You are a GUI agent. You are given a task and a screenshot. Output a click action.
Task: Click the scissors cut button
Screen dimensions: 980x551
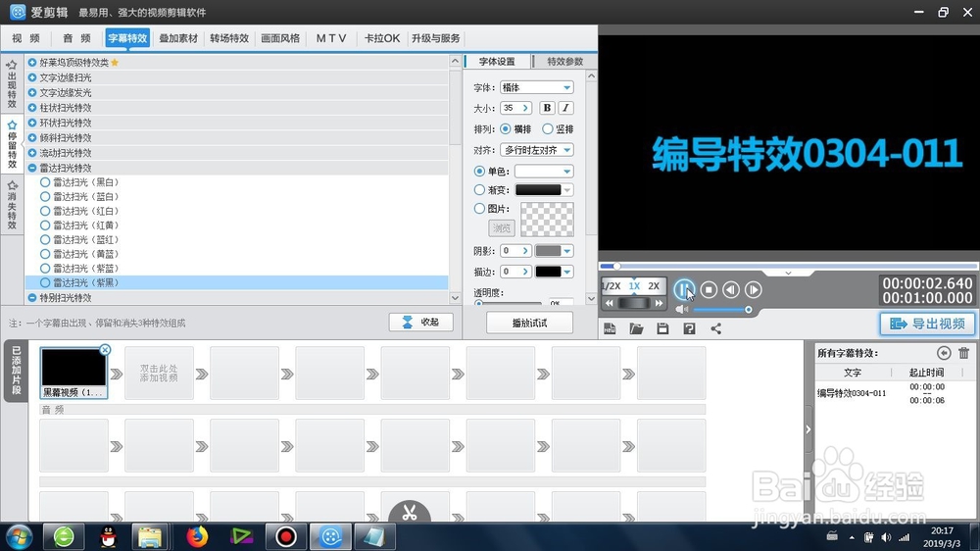click(410, 513)
